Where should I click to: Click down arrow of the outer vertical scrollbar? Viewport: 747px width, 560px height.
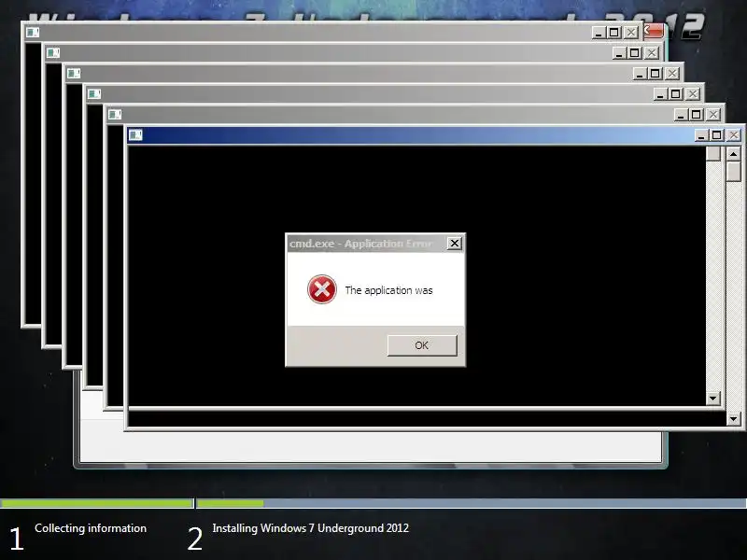(734, 419)
